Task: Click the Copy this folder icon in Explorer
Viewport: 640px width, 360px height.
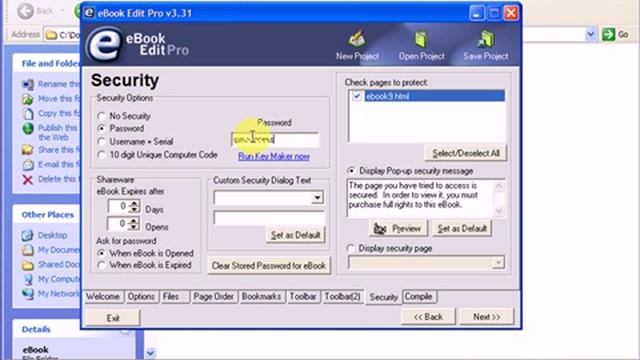Action: coord(27,113)
